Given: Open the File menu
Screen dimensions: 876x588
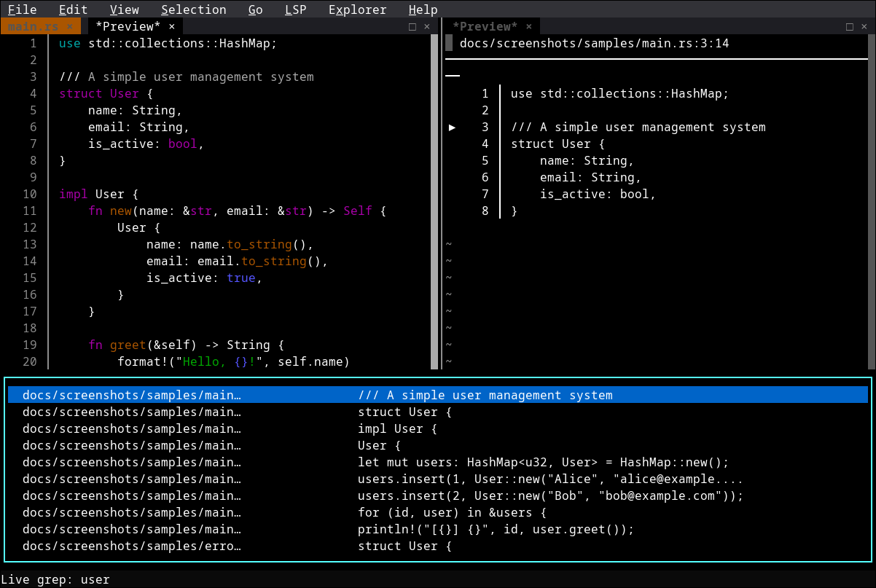Looking at the screenshot, I should click(x=21, y=9).
